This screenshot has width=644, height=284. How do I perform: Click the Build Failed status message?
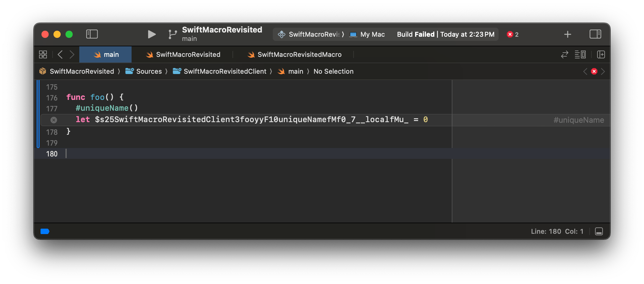[445, 34]
